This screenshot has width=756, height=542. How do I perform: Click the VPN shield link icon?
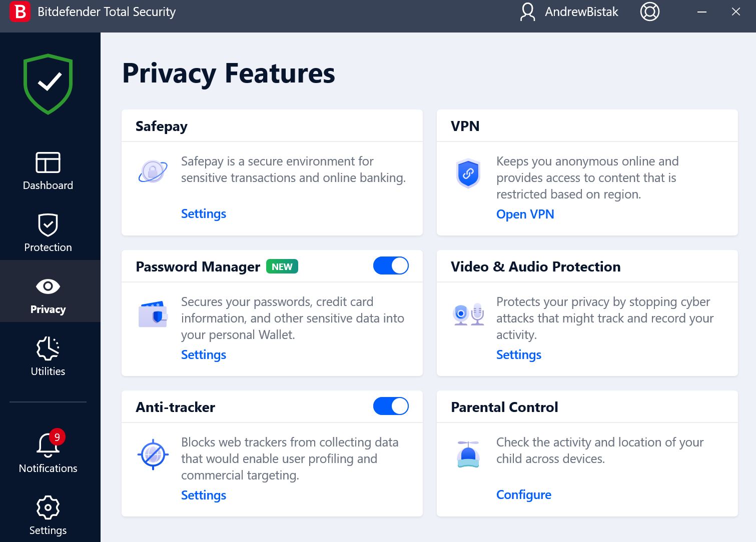coord(468,173)
